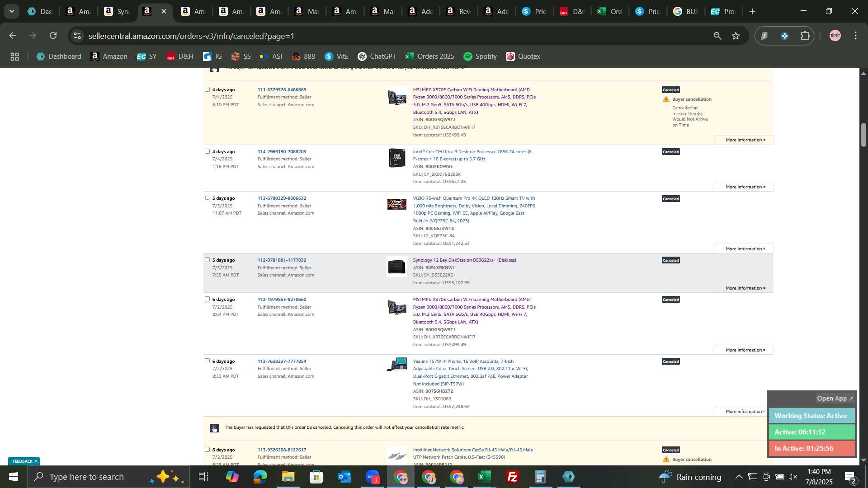Open the ChatGPT bookmark

377,56
